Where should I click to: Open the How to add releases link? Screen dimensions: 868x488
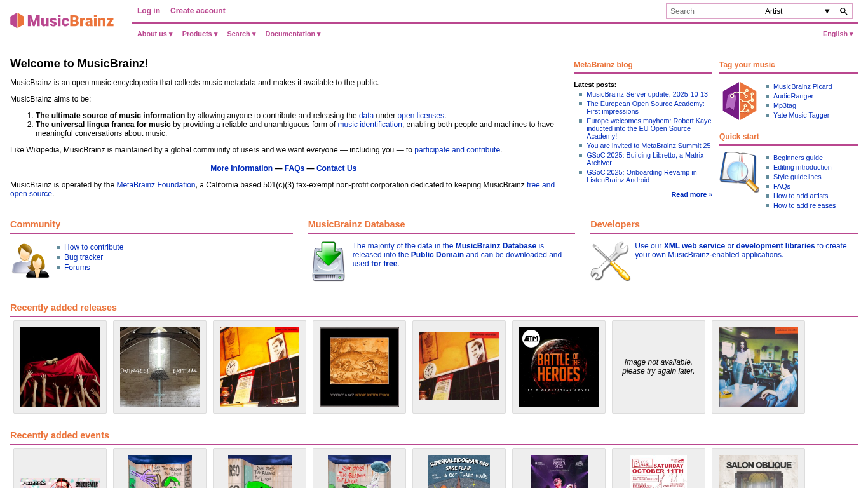coord(804,205)
